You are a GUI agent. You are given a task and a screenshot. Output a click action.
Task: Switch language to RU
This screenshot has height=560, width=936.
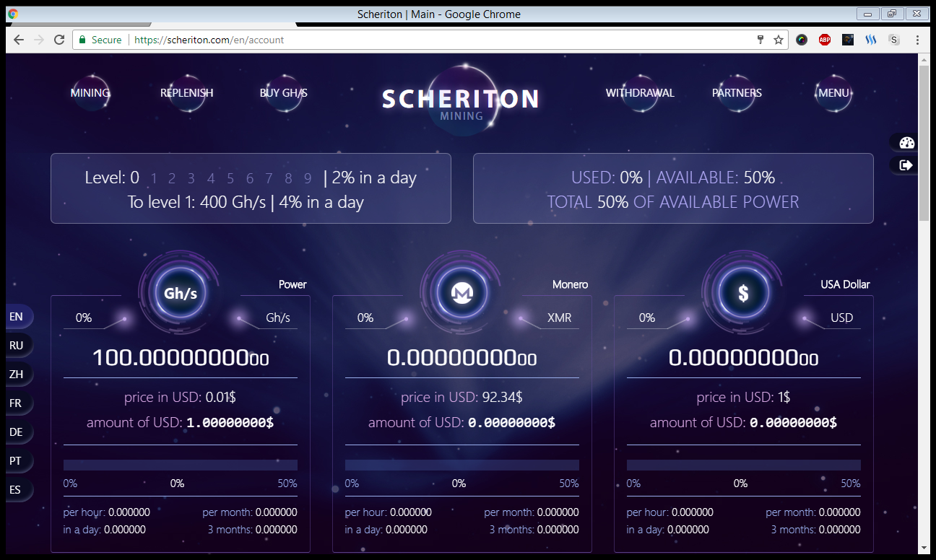tap(17, 345)
